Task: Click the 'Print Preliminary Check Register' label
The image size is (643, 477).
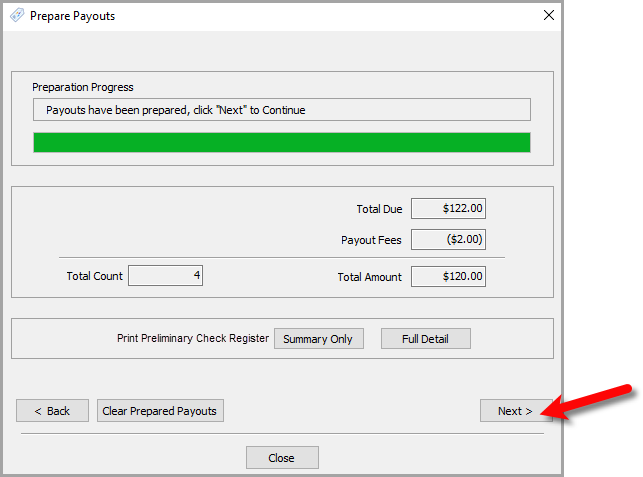Action: (x=193, y=338)
